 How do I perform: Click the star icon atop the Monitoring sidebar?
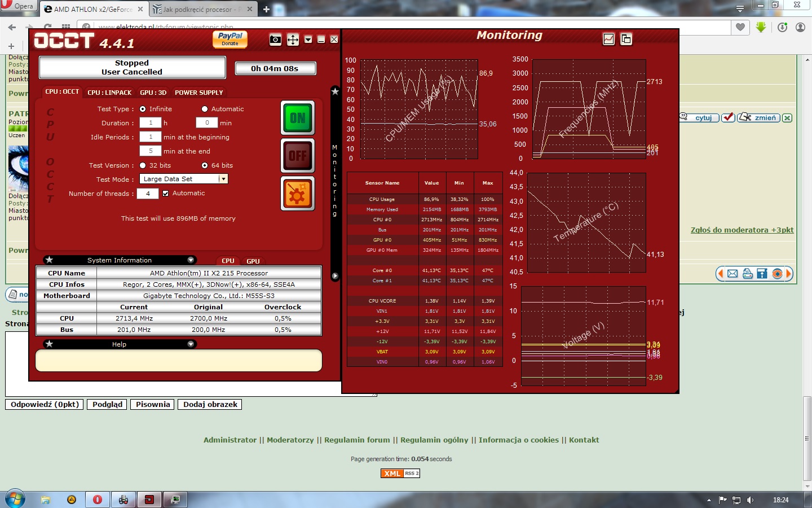click(335, 91)
